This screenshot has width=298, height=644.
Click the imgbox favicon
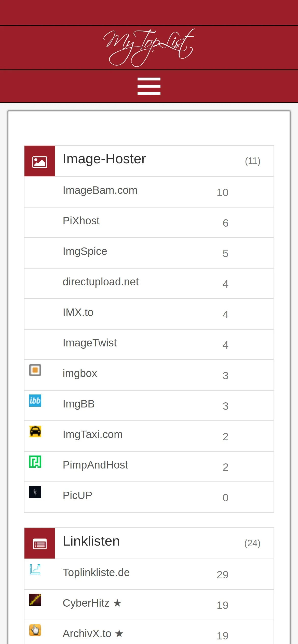[x=35, y=370]
